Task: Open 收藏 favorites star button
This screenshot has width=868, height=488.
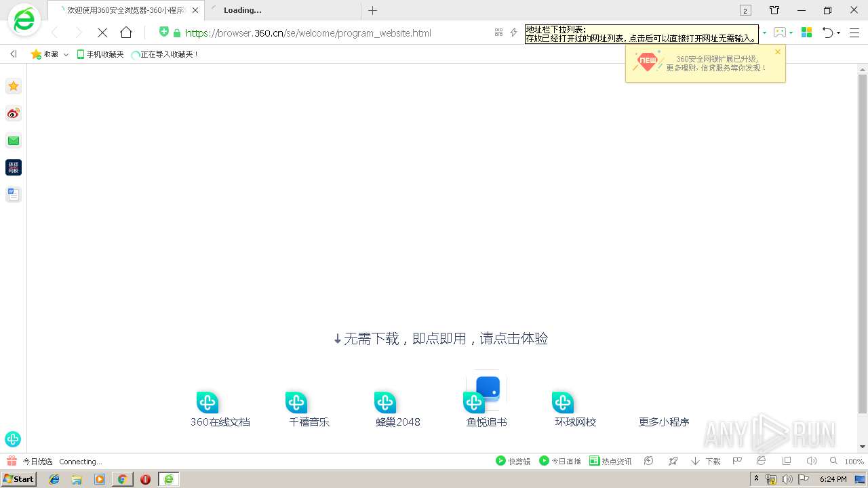Action: point(44,54)
